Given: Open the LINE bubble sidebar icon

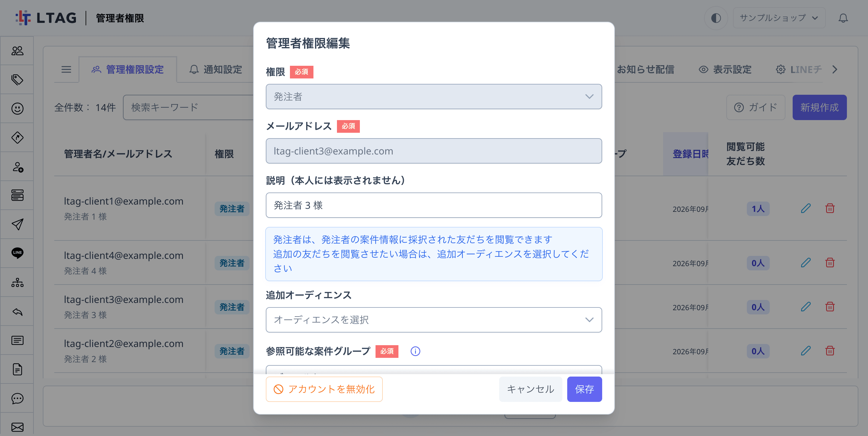Looking at the screenshot, I should (x=17, y=253).
